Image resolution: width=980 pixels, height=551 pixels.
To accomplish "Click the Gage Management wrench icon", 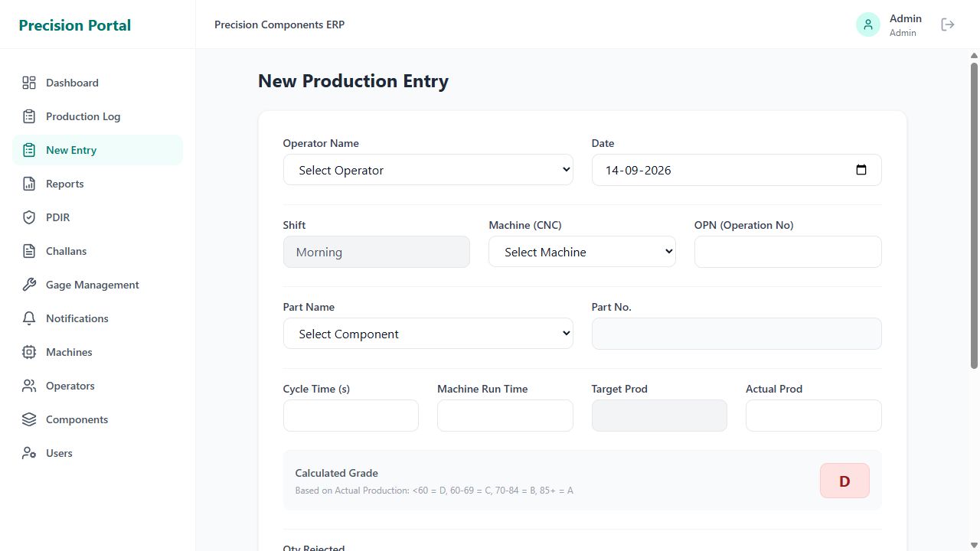I will click(29, 285).
